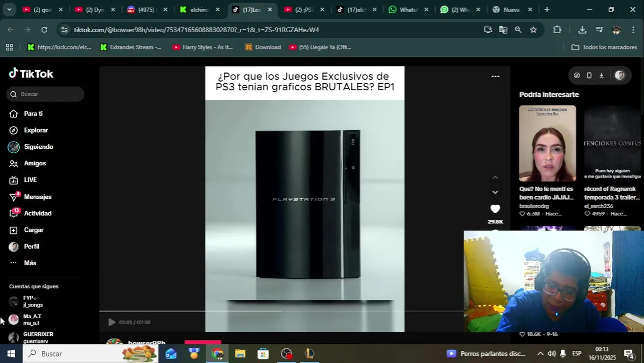Open el_serch236 username link
The image size is (644, 363).
pyautogui.click(x=599, y=206)
